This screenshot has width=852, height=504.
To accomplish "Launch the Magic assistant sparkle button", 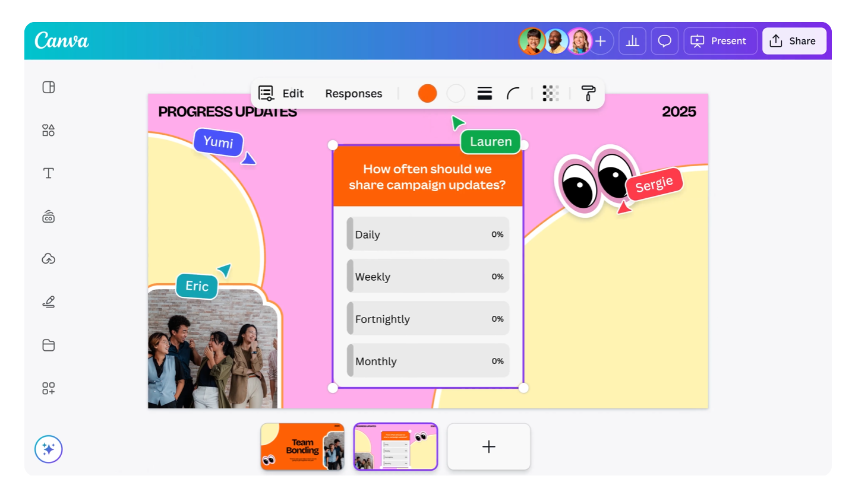I will [x=49, y=449].
